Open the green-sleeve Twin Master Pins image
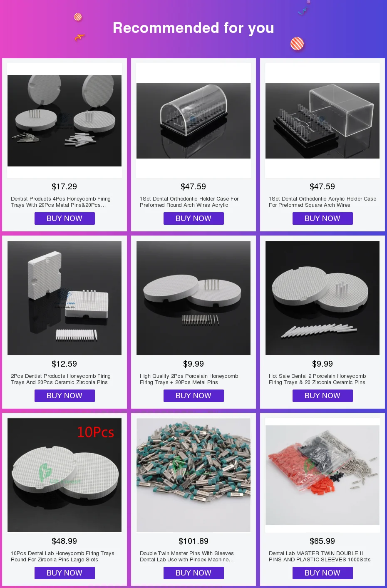 (x=193, y=475)
